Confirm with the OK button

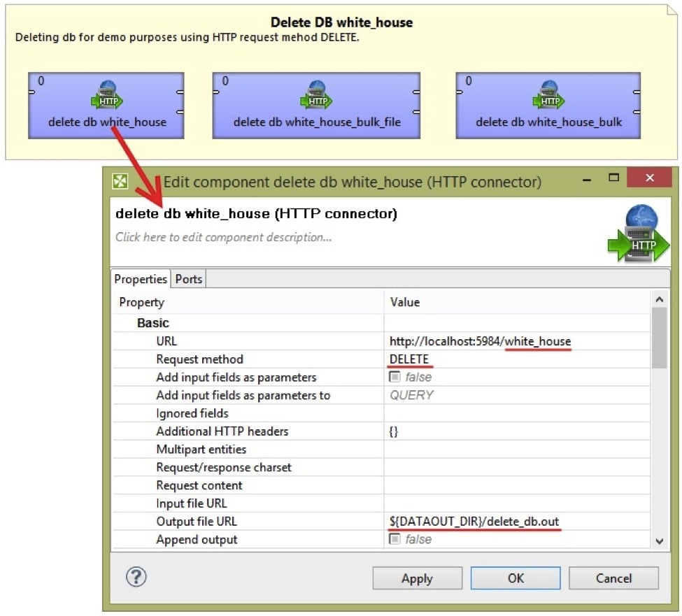click(x=516, y=578)
